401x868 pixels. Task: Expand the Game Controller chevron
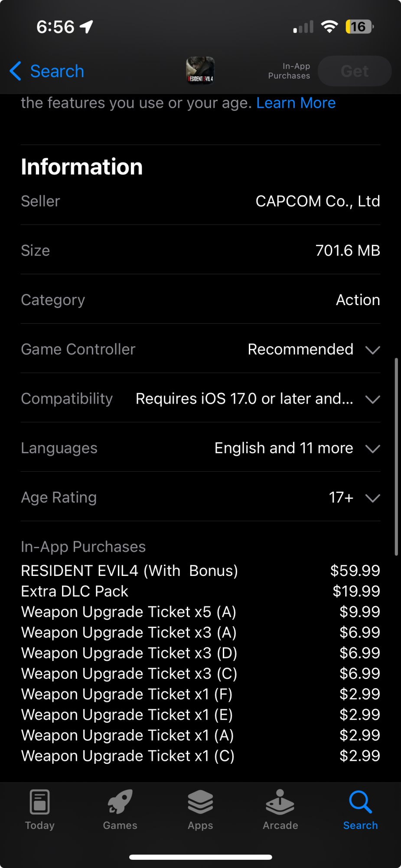[372, 350]
